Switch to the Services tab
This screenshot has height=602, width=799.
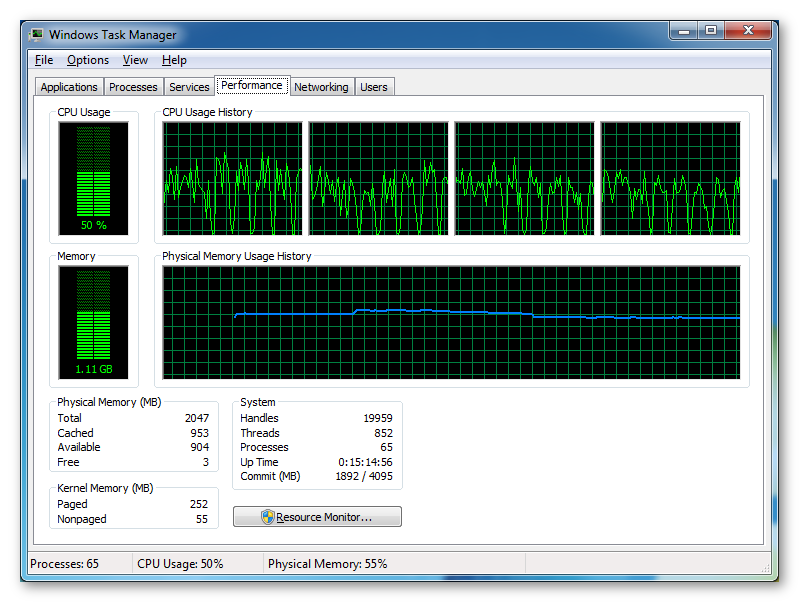189,87
